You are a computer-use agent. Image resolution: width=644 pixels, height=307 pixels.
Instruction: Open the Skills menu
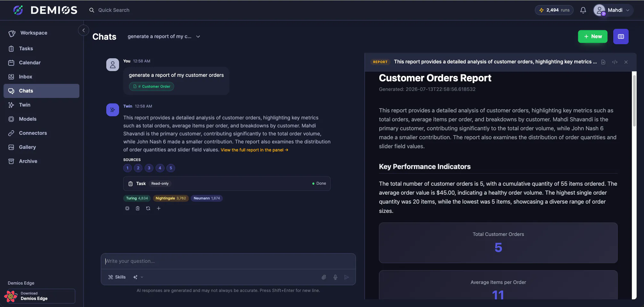pos(117,277)
